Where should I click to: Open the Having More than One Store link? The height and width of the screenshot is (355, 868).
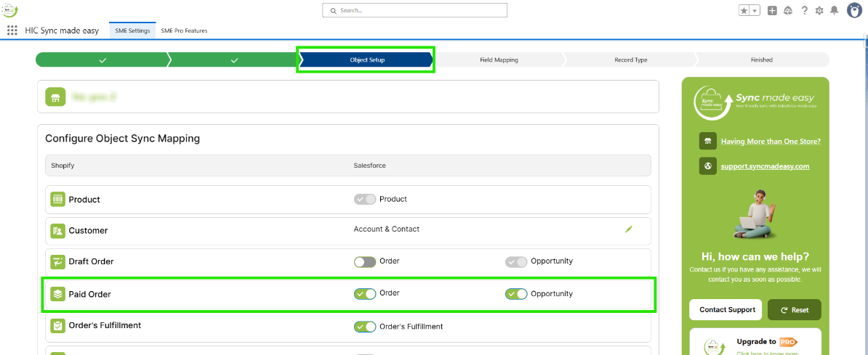coord(771,141)
